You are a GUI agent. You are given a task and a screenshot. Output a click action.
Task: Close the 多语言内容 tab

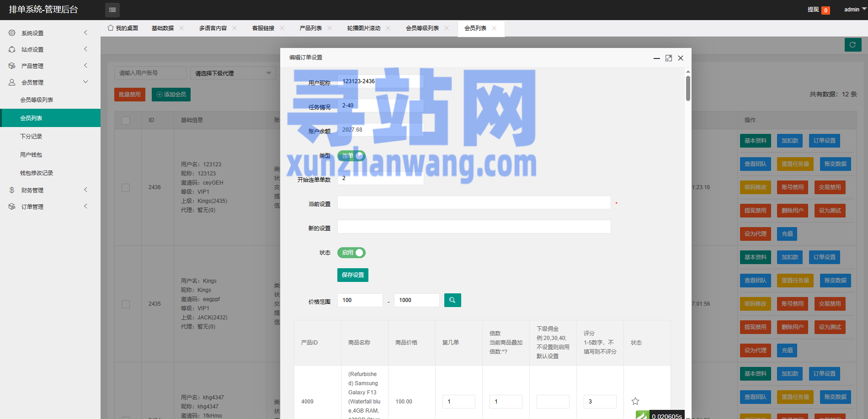tap(234, 28)
